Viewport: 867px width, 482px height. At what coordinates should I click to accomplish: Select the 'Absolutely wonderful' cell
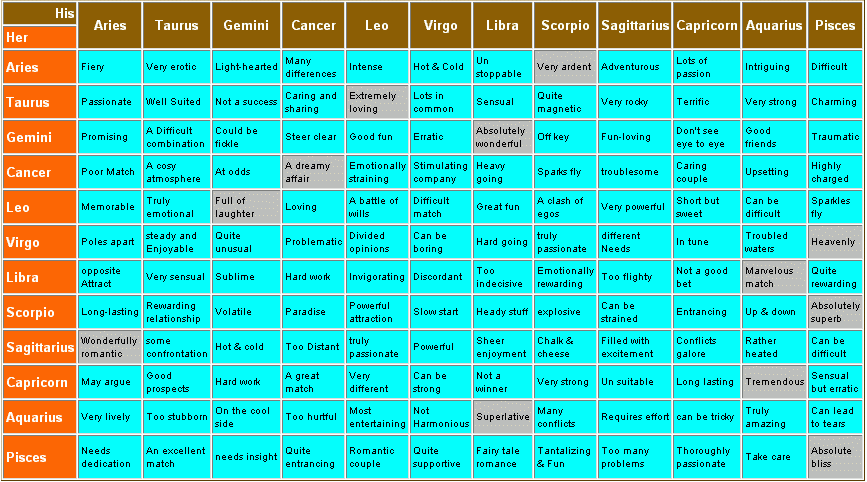[x=503, y=137]
